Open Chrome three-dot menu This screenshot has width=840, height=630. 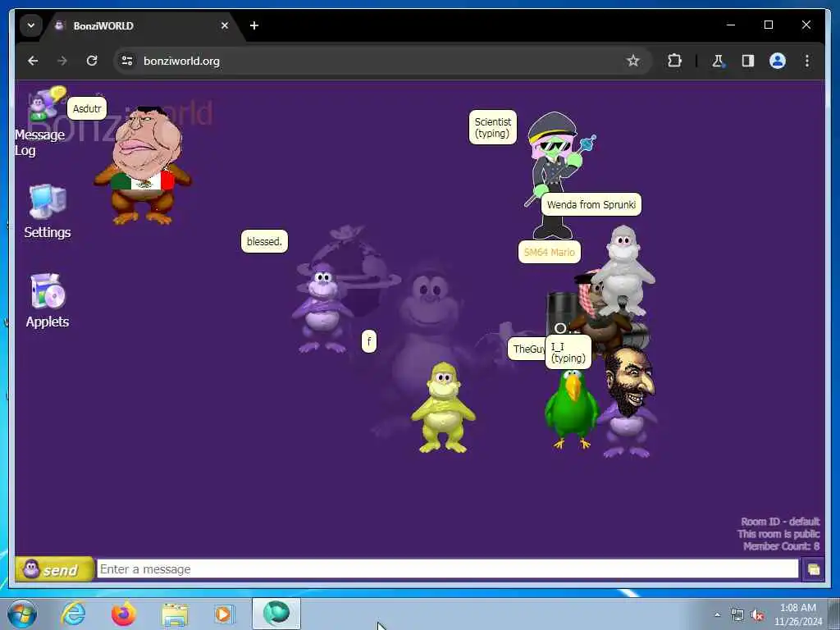[807, 61]
